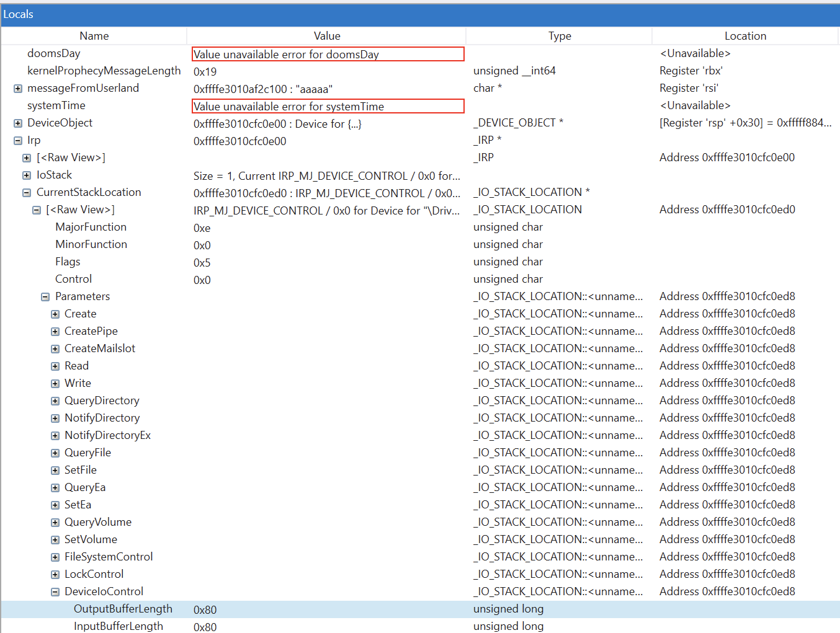This screenshot has width=840, height=633.
Task: Expand the DeviceObject tree node
Action: [18, 123]
